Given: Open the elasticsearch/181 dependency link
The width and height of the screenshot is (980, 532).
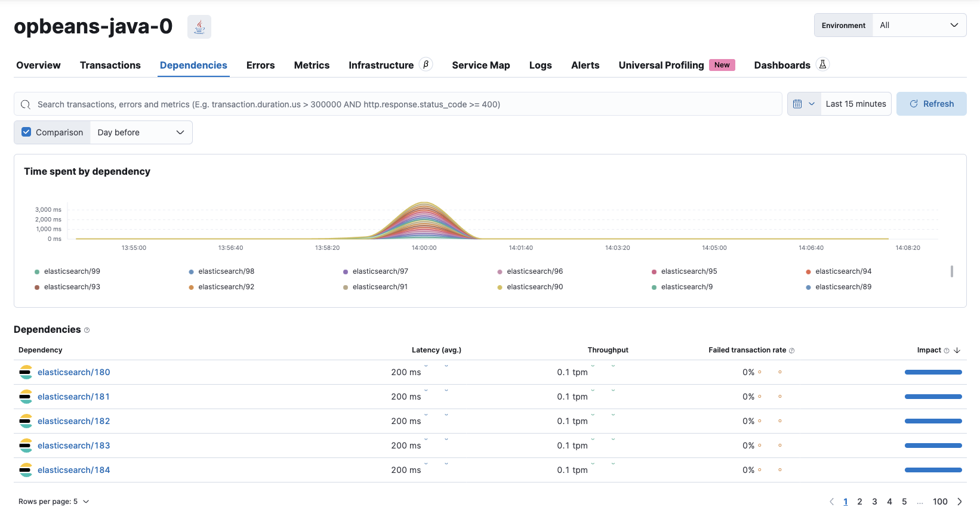Looking at the screenshot, I should [x=73, y=397].
